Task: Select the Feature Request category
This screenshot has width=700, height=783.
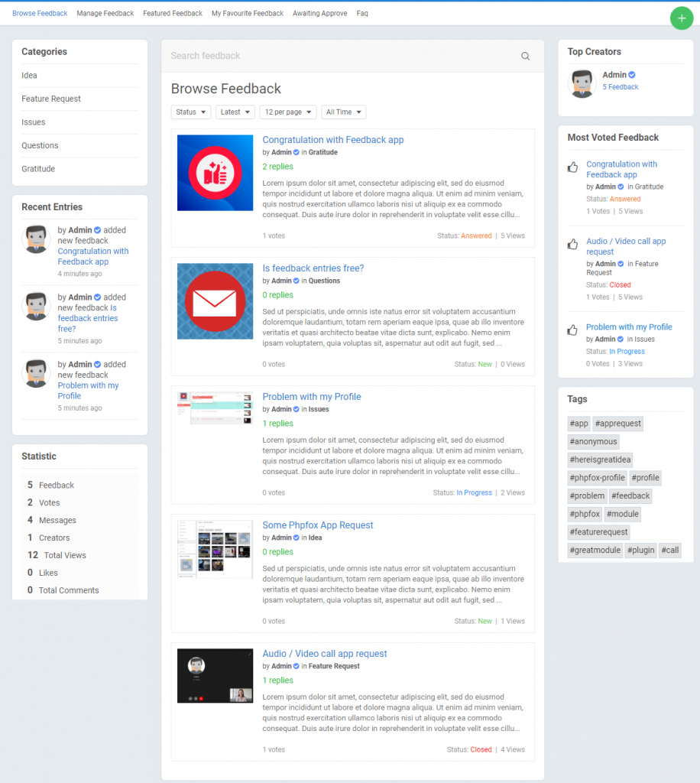Action: coord(50,99)
